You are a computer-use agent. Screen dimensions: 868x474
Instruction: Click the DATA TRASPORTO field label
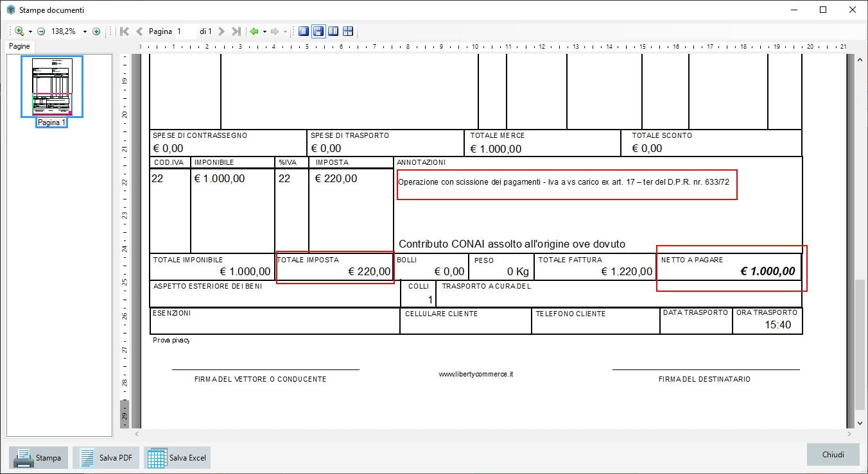[x=695, y=312]
